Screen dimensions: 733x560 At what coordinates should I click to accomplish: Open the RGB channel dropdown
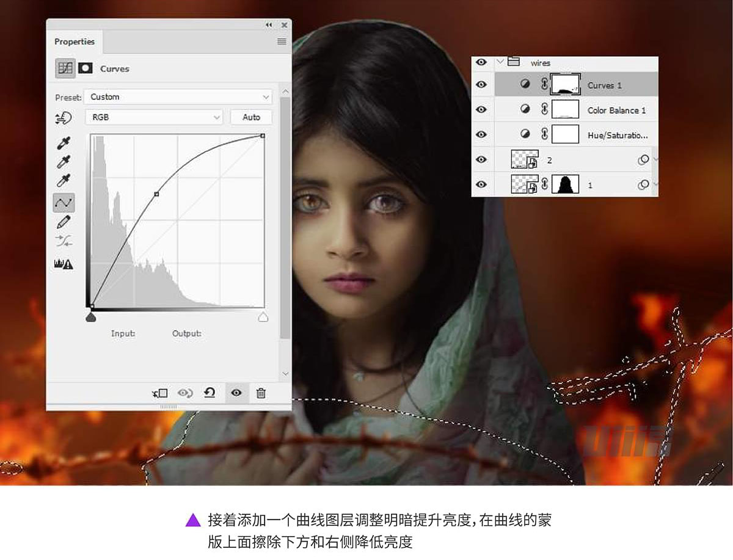pyautogui.click(x=155, y=117)
